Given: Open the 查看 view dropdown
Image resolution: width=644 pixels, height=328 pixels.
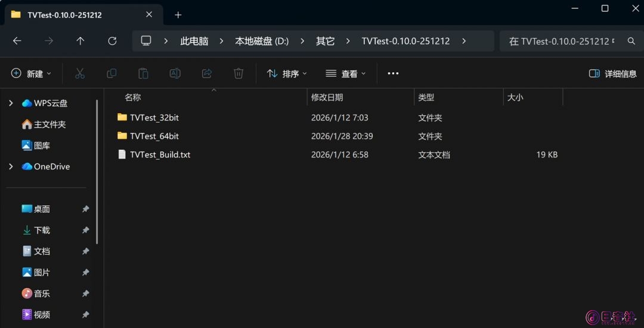Looking at the screenshot, I should pos(345,73).
